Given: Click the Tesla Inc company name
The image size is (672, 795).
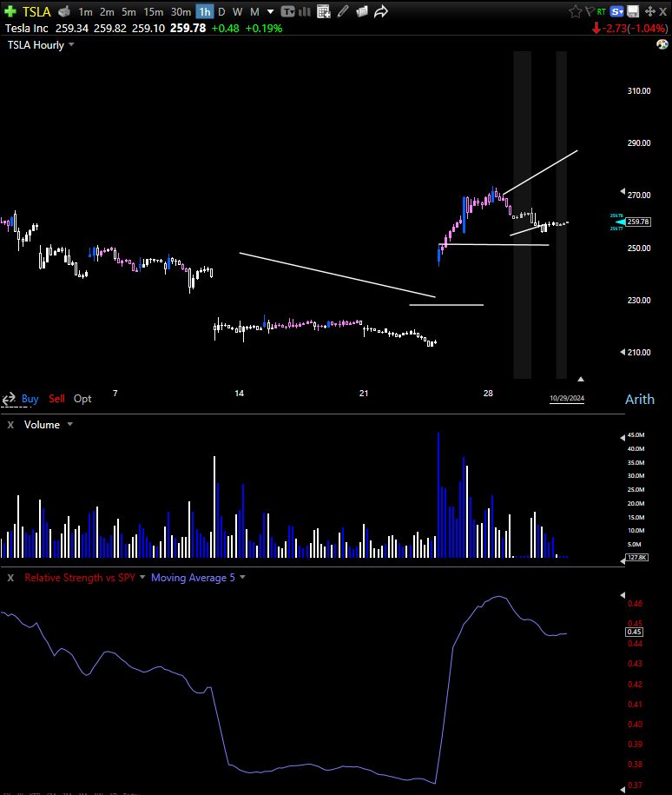Looking at the screenshot, I should [27, 29].
